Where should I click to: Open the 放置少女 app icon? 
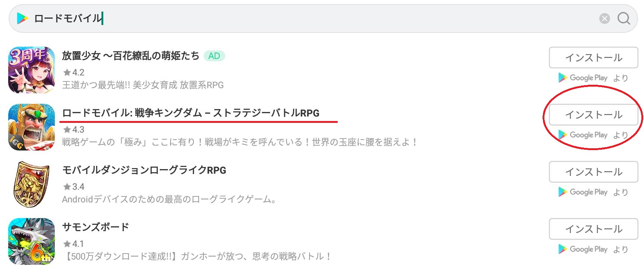[x=32, y=70]
